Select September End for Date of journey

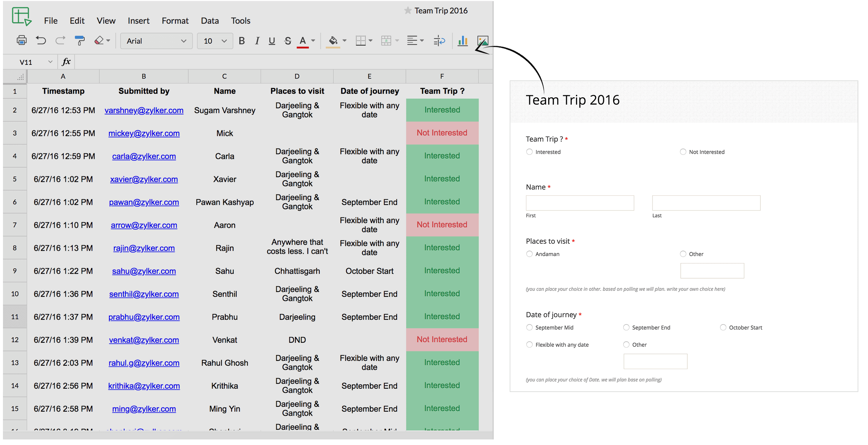[626, 327]
